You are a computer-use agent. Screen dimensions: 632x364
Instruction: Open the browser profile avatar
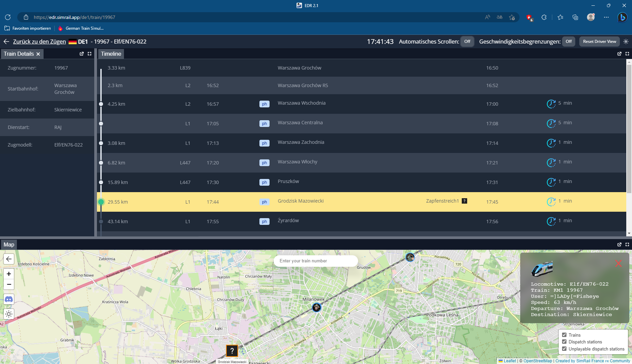[x=591, y=17]
